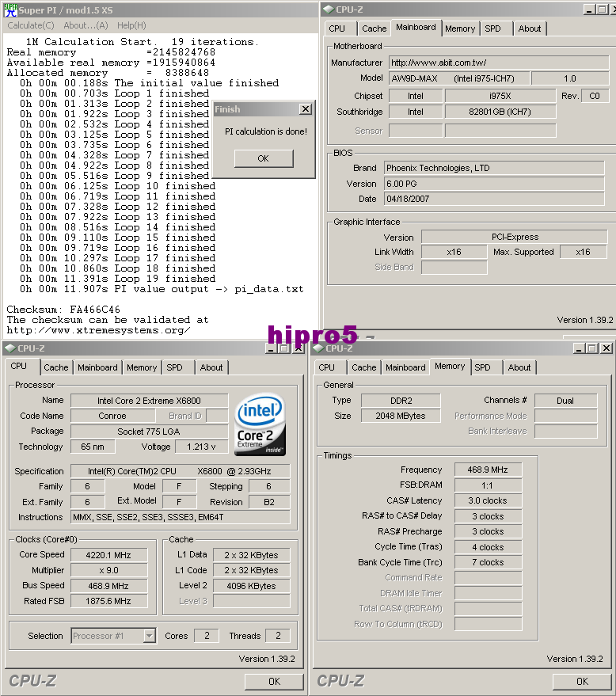
Task: Click OK in the PI calculation dialog
Action: (264, 158)
